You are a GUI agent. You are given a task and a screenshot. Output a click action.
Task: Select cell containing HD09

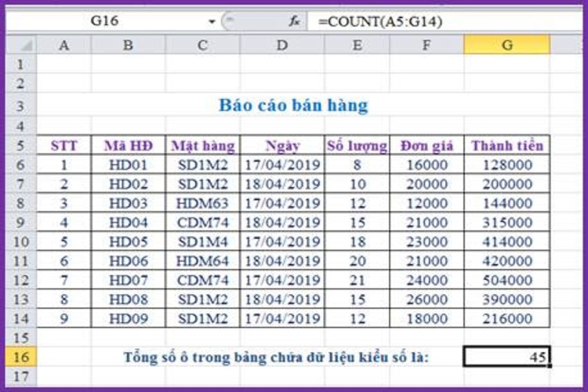[129, 318]
